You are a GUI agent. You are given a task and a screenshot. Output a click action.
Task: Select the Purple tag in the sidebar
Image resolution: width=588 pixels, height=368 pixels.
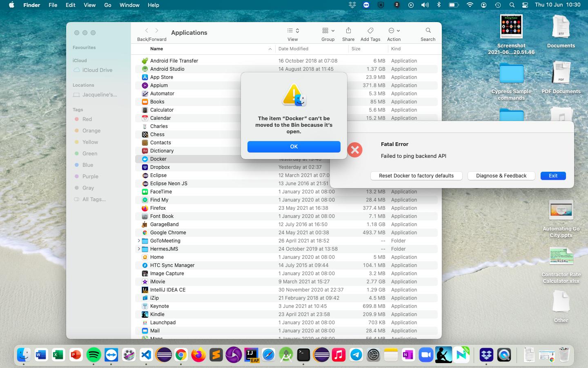(x=90, y=177)
